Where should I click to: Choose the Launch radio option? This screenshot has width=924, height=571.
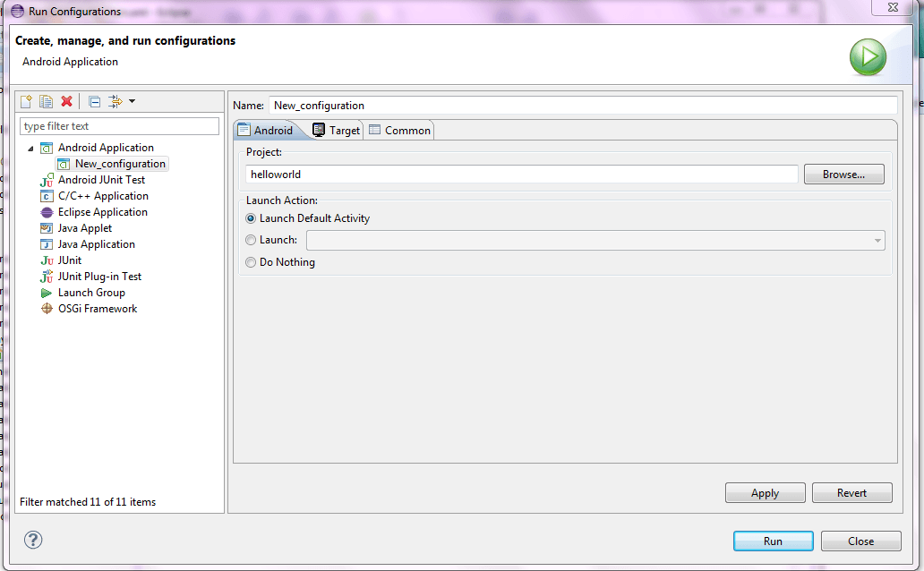[x=251, y=240]
